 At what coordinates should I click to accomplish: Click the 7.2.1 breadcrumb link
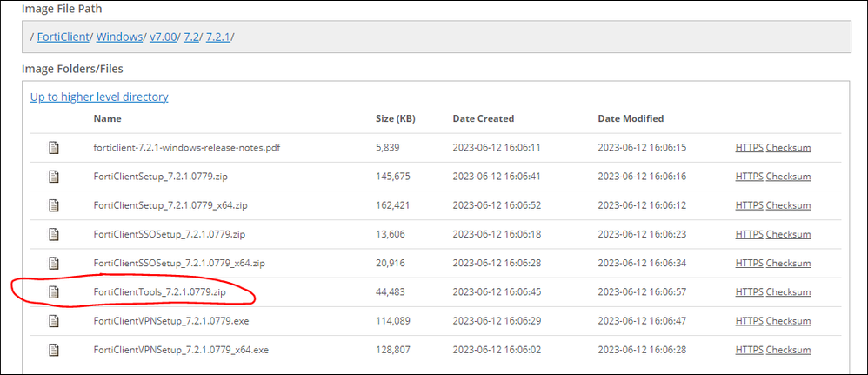218,37
